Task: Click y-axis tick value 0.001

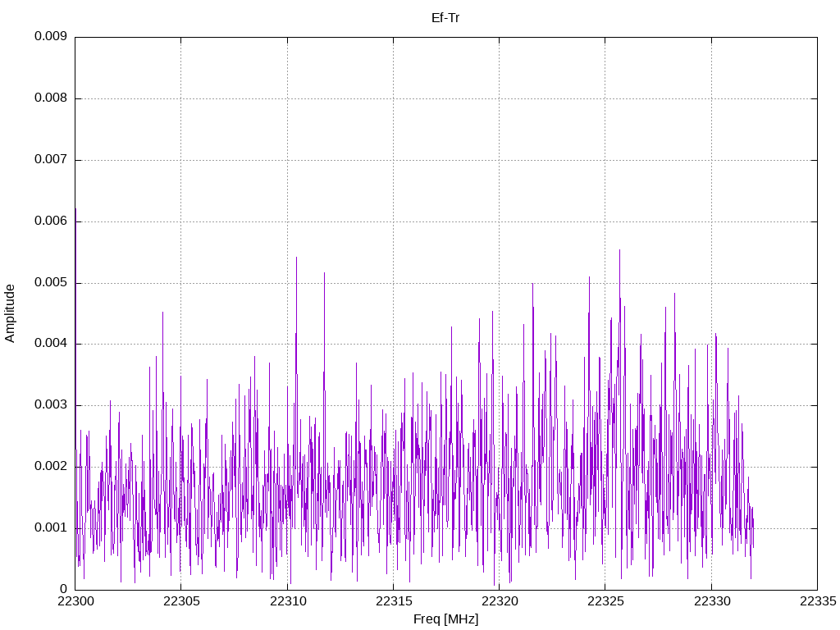Action: (x=50, y=528)
